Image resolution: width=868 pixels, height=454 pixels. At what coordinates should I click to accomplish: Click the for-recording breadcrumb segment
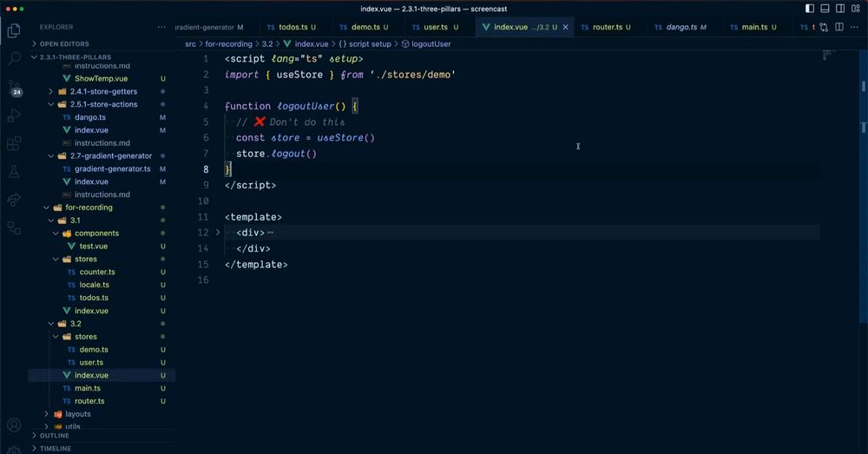tap(228, 43)
